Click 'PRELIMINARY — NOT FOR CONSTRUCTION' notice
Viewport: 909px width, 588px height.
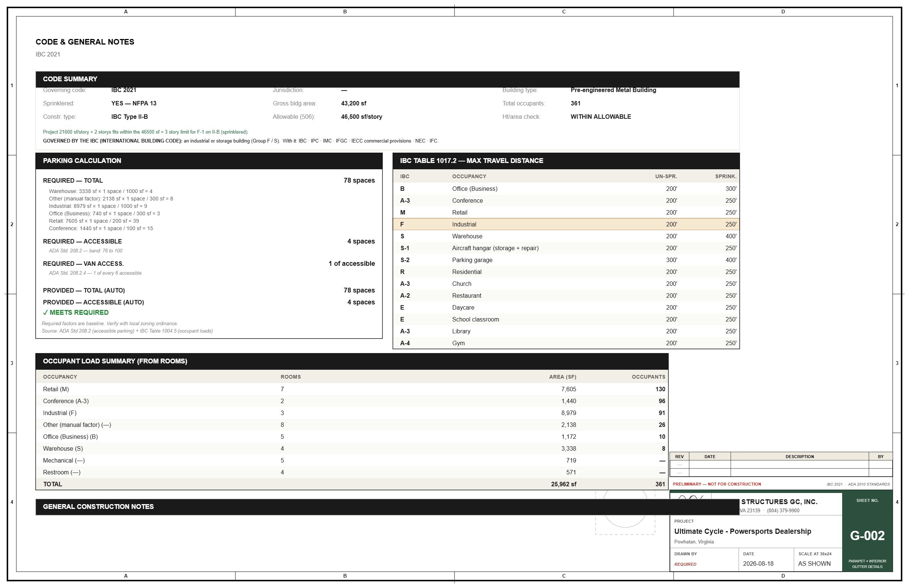(x=717, y=484)
